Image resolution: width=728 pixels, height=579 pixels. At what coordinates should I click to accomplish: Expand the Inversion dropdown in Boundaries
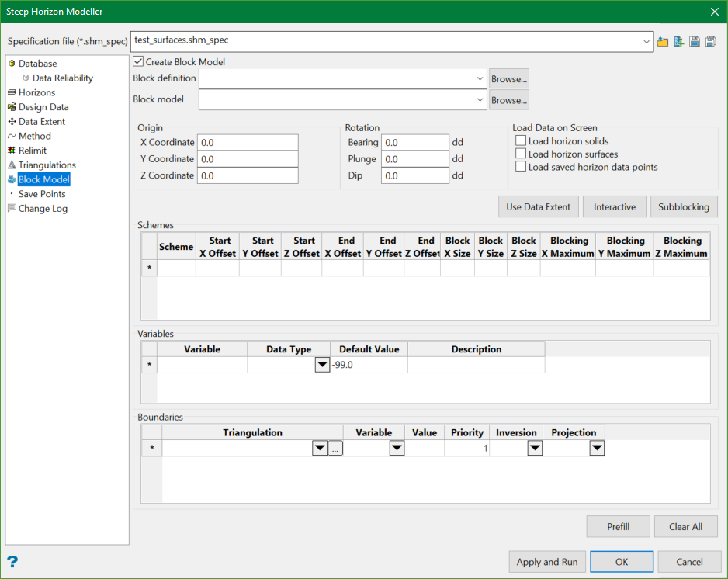click(534, 448)
